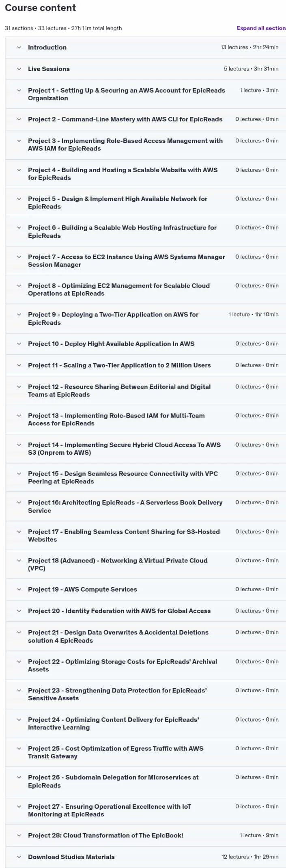Expand the Live Sessions chevron
Viewport: 286px width, 868px height.
click(x=19, y=69)
